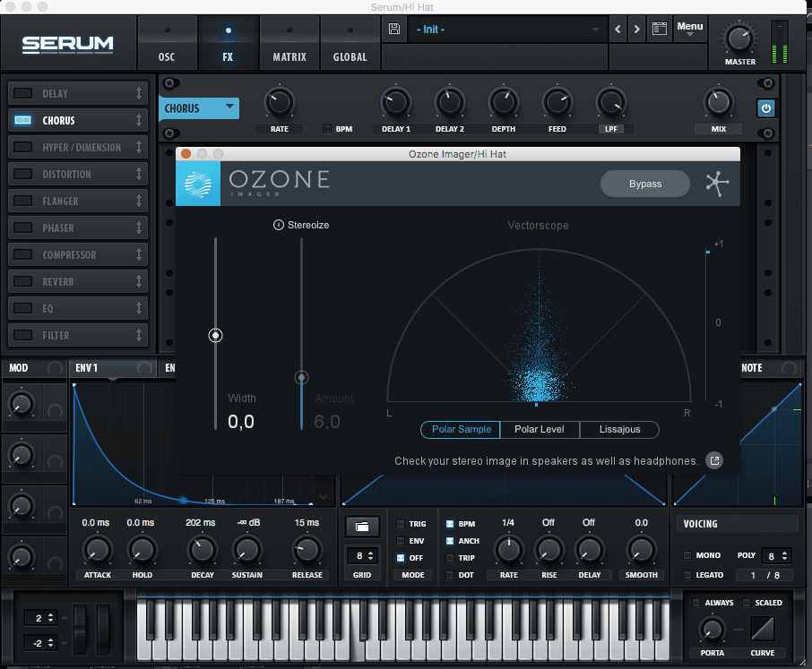
Task: Open the preset browser icon
Action: 660,29
